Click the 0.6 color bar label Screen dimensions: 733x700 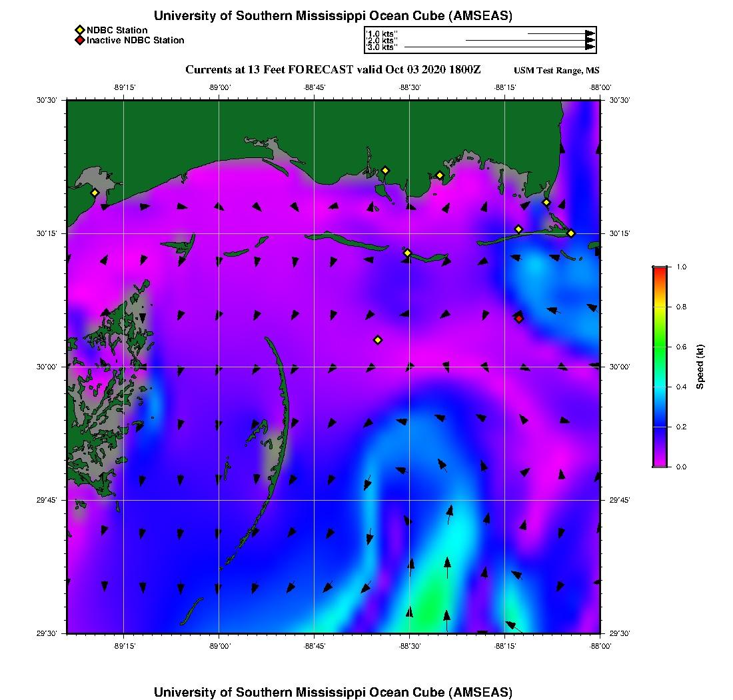click(x=681, y=347)
